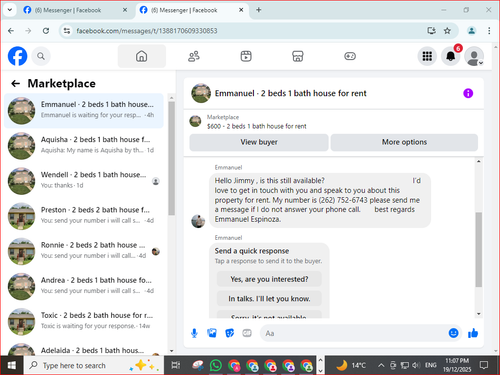
Task: Send a thumbs up like
Action: 473,333
